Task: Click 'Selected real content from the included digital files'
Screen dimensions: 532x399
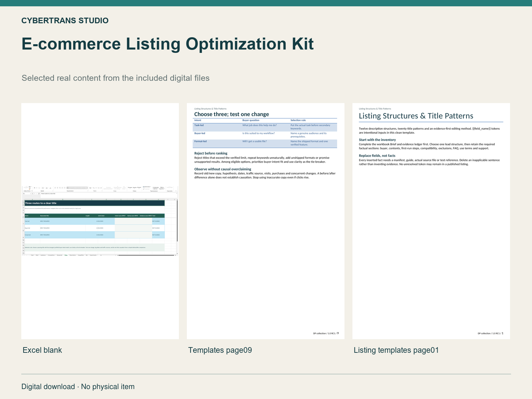Action: coord(115,78)
